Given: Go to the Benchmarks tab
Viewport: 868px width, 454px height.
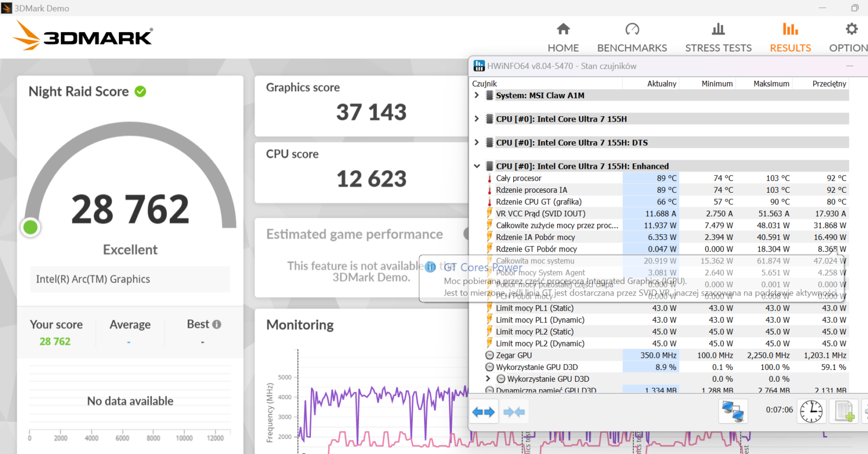Looking at the screenshot, I should 632,37.
